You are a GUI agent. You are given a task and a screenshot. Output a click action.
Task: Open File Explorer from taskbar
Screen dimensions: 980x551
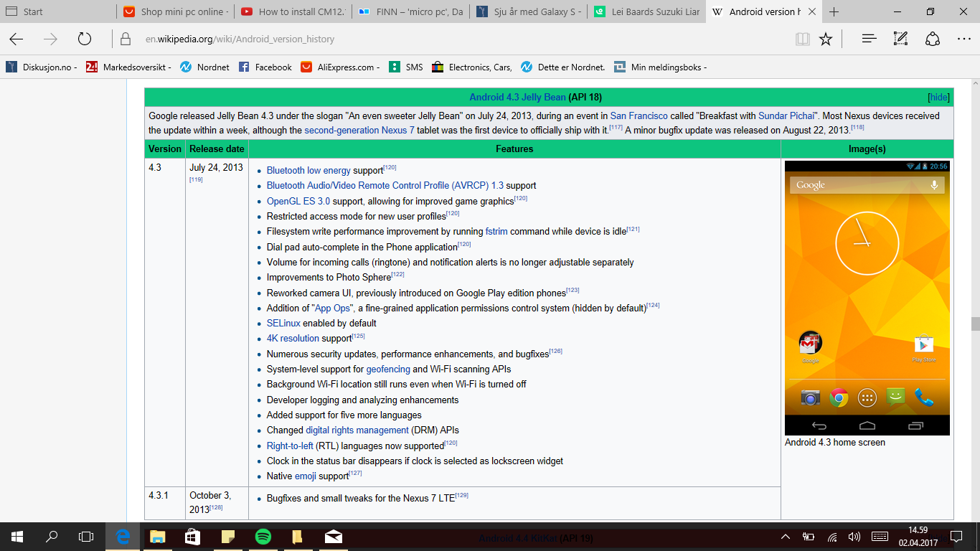[158, 536]
